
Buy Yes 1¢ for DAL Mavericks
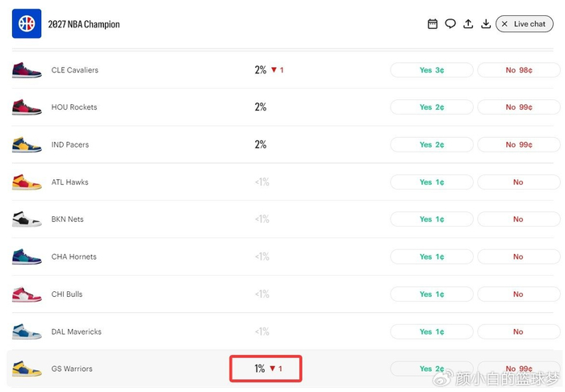tap(432, 332)
